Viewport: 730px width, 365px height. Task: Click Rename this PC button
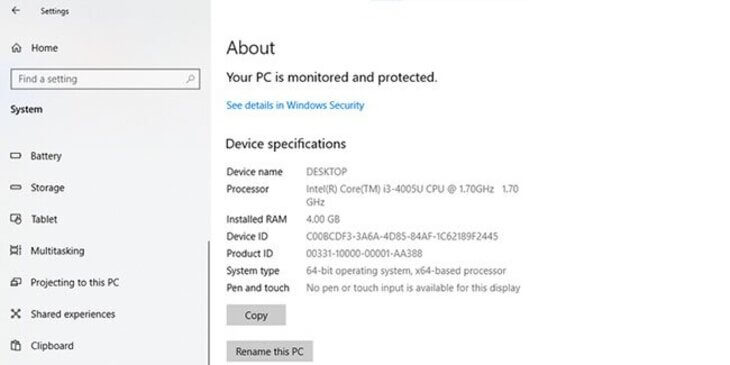click(270, 351)
